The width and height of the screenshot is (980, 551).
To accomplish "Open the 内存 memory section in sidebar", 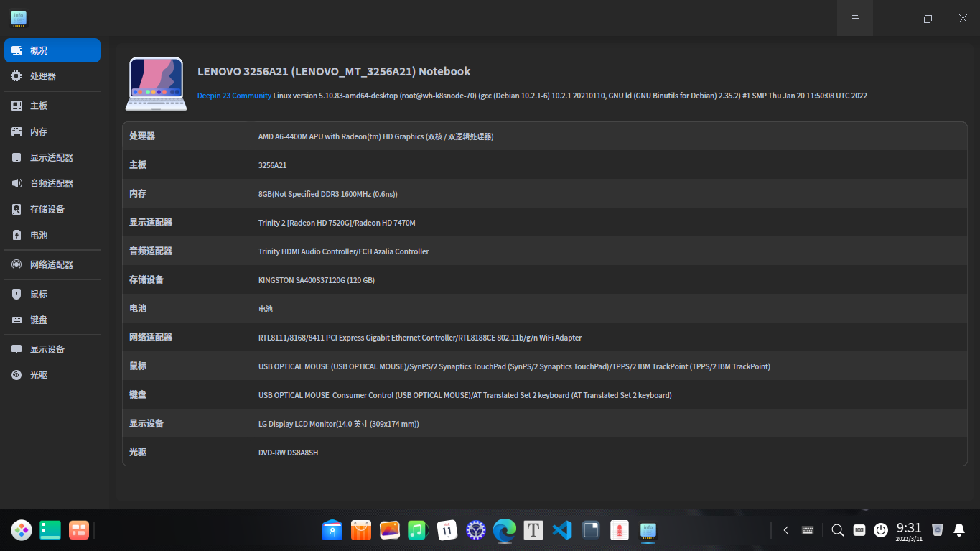I will 52,131.
